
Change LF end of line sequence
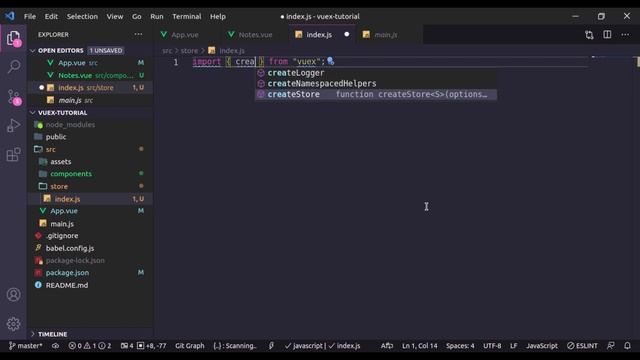tap(513, 346)
